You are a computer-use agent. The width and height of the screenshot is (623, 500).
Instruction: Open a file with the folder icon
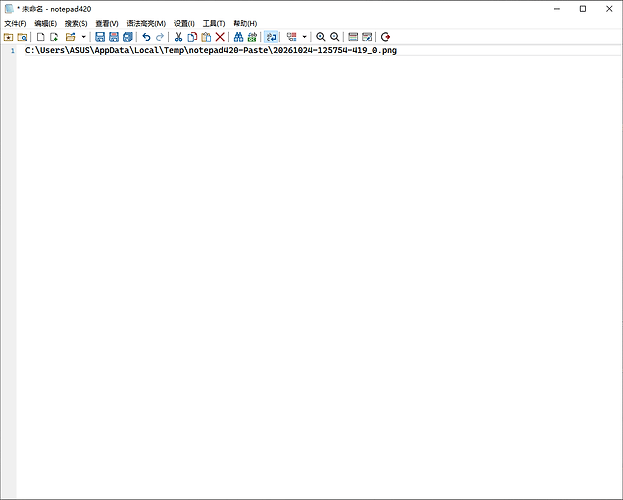pyautogui.click(x=70, y=37)
